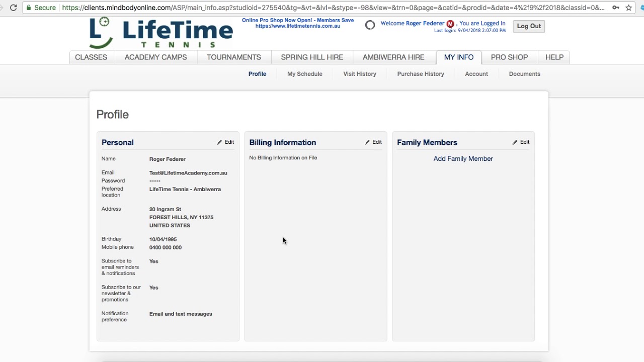
Task: Open the HELP tab
Action: pyautogui.click(x=554, y=57)
